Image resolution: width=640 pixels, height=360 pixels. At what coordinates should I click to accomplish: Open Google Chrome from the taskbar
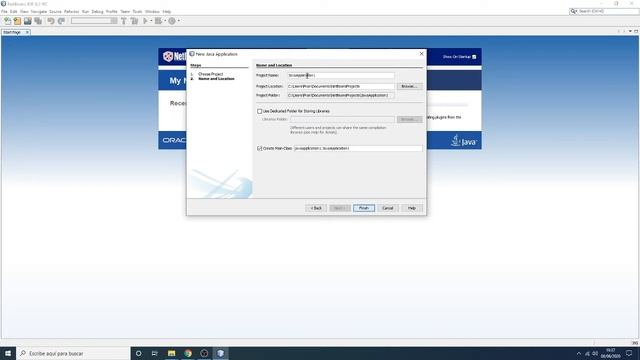[188, 353]
